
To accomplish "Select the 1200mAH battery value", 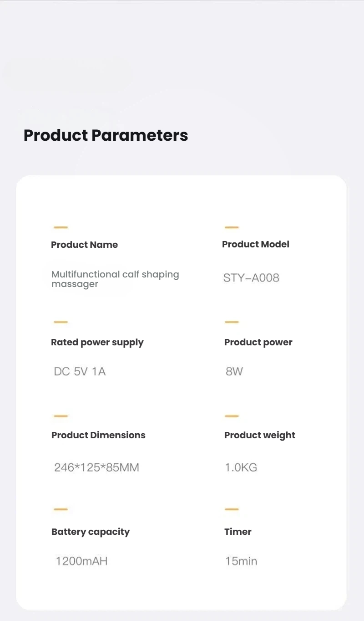I will coord(81,561).
